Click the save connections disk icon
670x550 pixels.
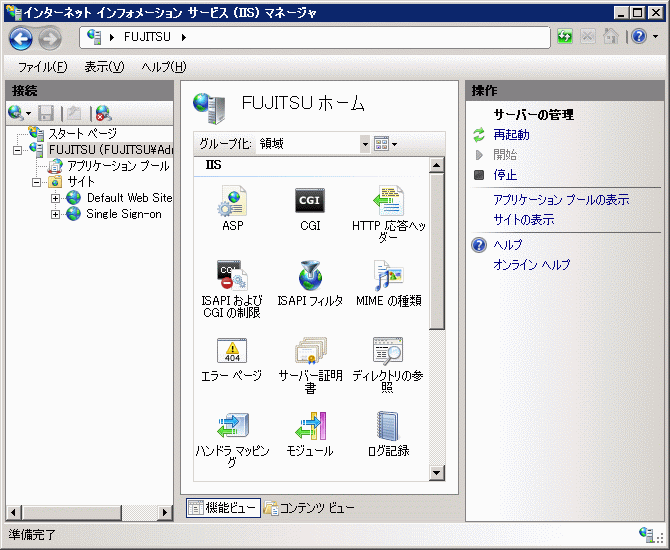coord(46,113)
